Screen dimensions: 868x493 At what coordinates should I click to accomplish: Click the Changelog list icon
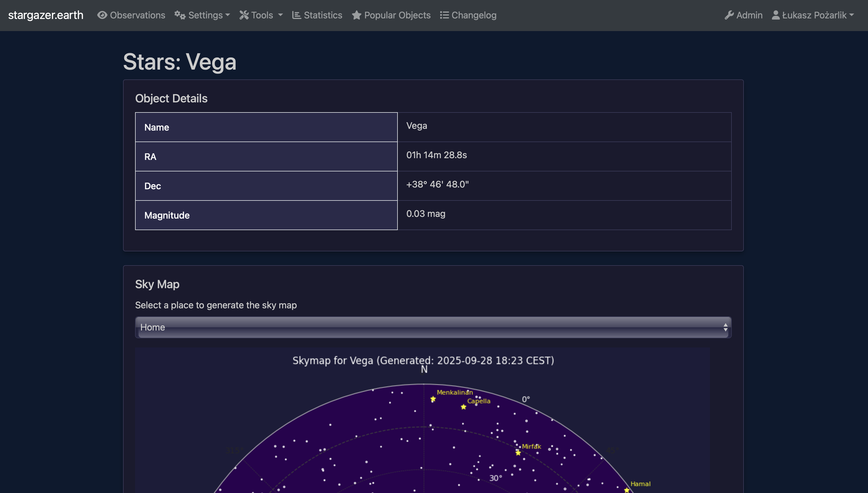pyautogui.click(x=444, y=15)
